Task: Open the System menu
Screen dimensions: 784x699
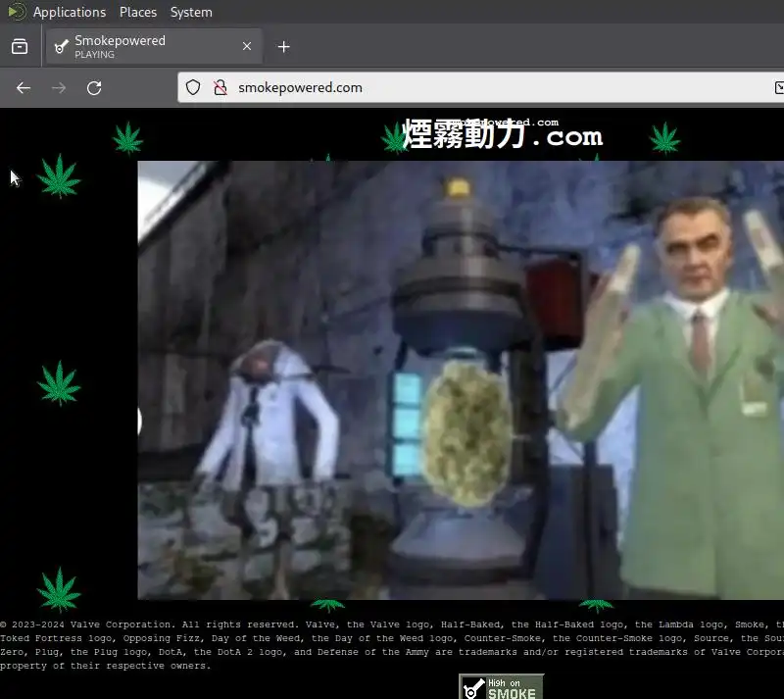Action: (x=191, y=12)
